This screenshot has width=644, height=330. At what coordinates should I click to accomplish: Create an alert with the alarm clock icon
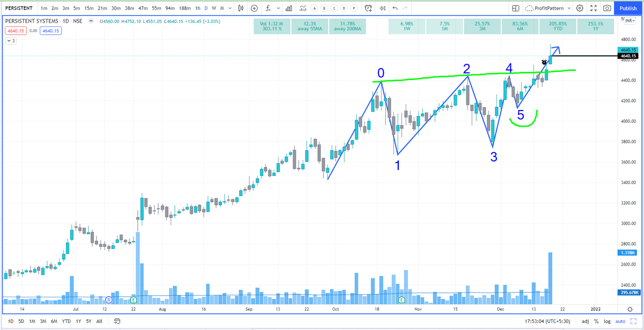point(369,8)
